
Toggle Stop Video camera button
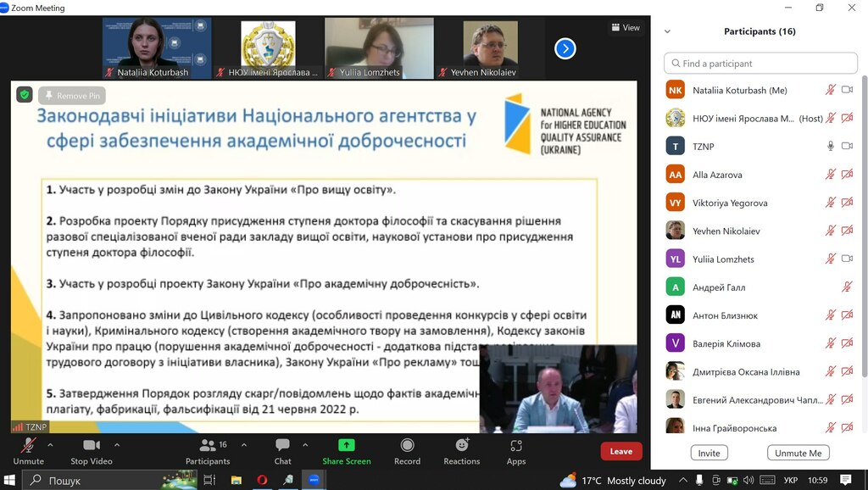point(91,446)
